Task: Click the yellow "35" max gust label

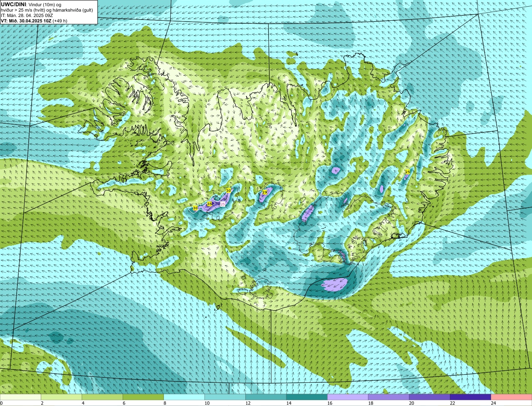Action: [x=209, y=204]
